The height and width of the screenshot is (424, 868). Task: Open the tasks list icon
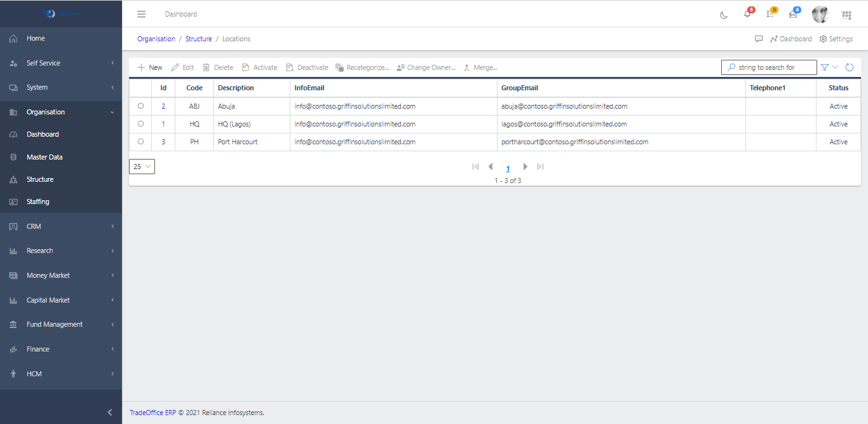(770, 14)
